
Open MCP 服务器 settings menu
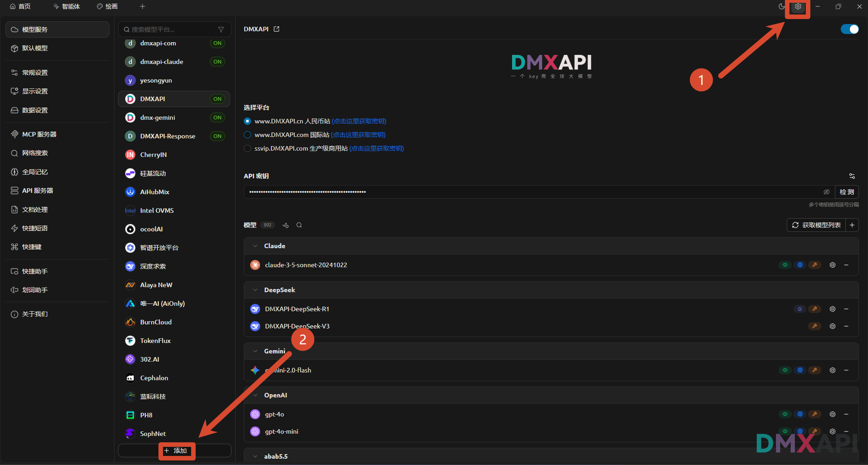(39, 134)
